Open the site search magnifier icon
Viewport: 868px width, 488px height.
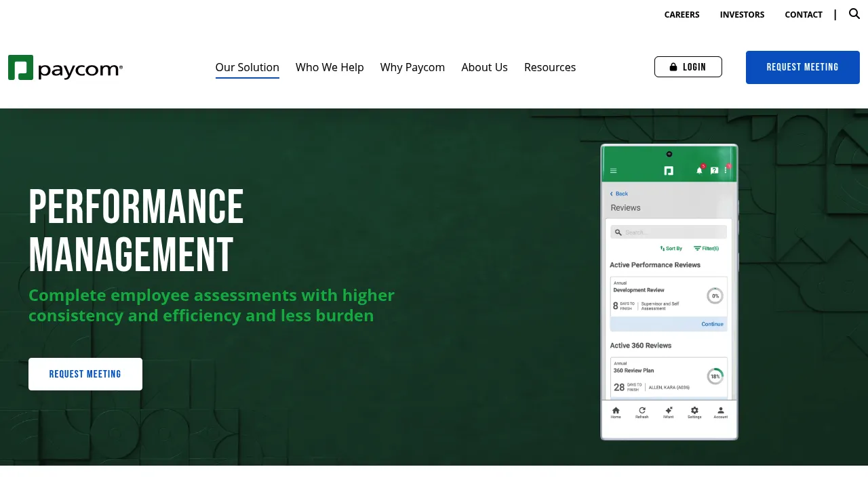854,14
